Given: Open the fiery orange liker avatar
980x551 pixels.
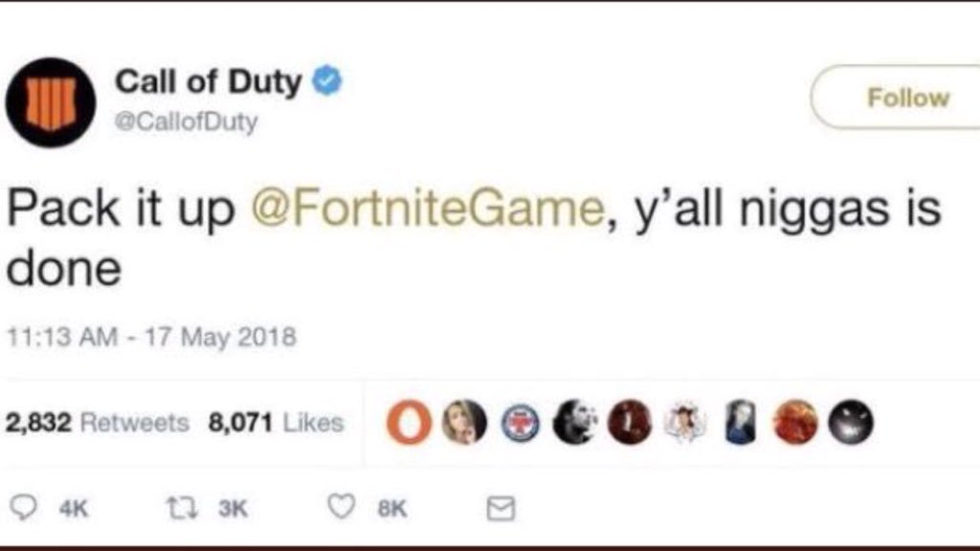Looking at the screenshot, I should pos(795,423).
